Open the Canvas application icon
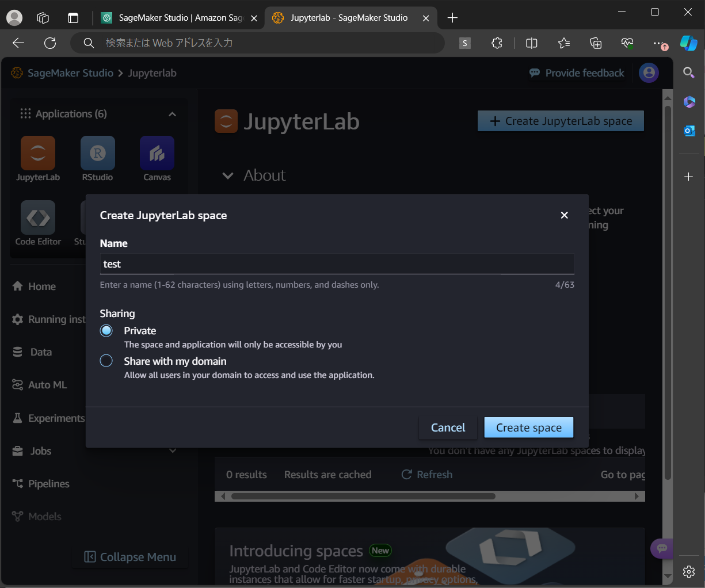Screen dimensions: 705x588 (x=157, y=153)
